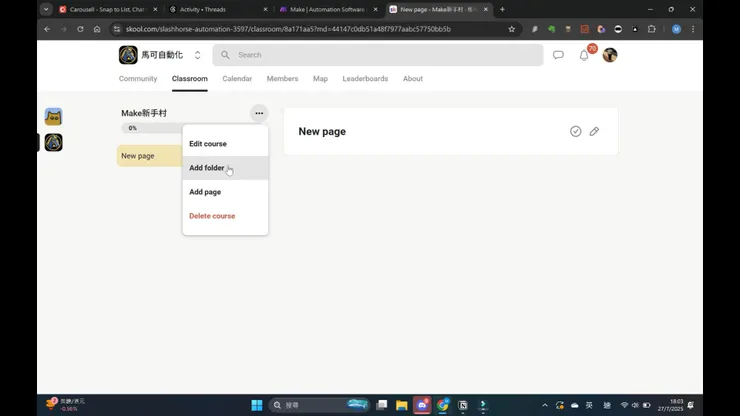The image size is (740, 416).
Task: Click the New page heading
Action: 322,132
